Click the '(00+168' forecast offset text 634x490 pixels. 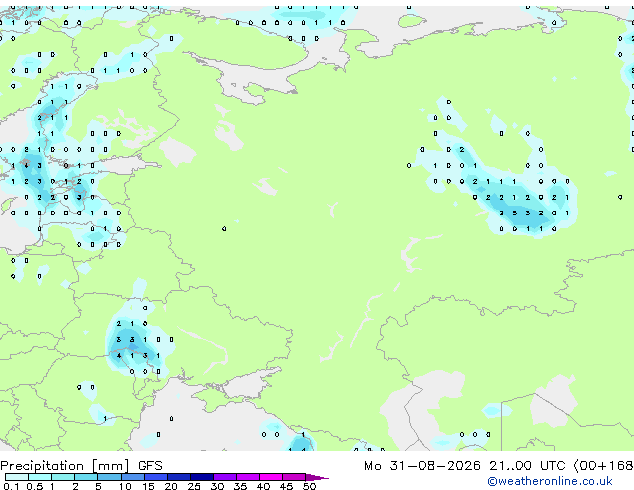tap(603, 466)
